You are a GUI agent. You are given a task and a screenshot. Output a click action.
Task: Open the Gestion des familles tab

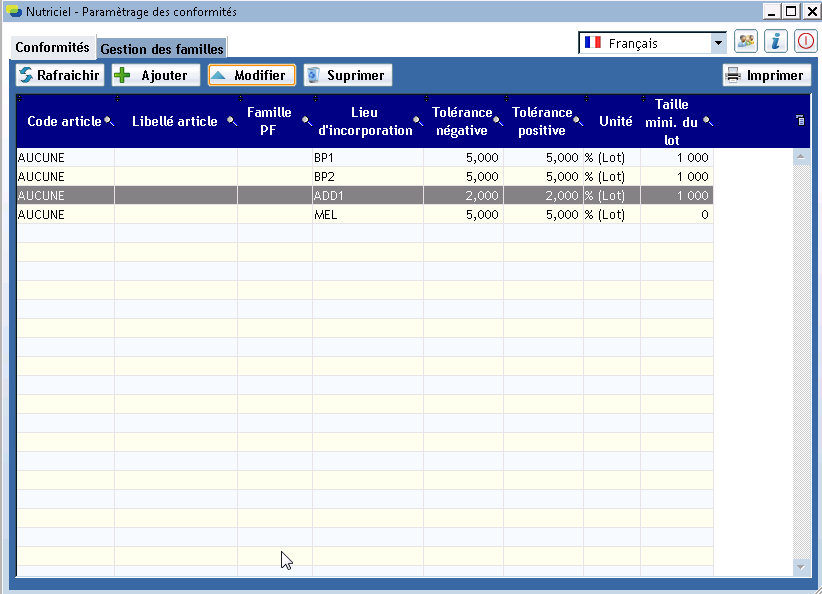tap(162, 49)
